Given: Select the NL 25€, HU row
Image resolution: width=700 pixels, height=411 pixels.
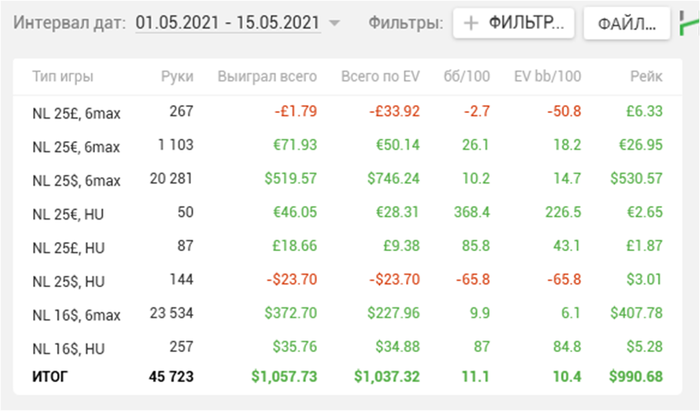Looking at the screenshot, I should (347, 212).
